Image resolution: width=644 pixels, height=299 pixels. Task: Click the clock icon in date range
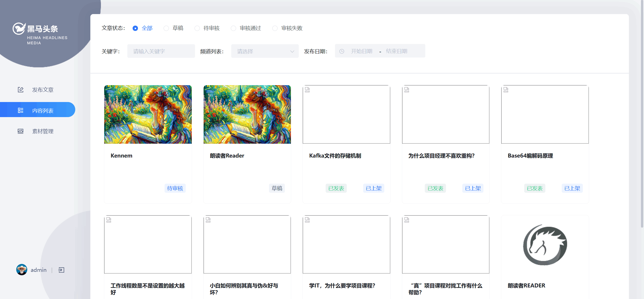pos(342,51)
